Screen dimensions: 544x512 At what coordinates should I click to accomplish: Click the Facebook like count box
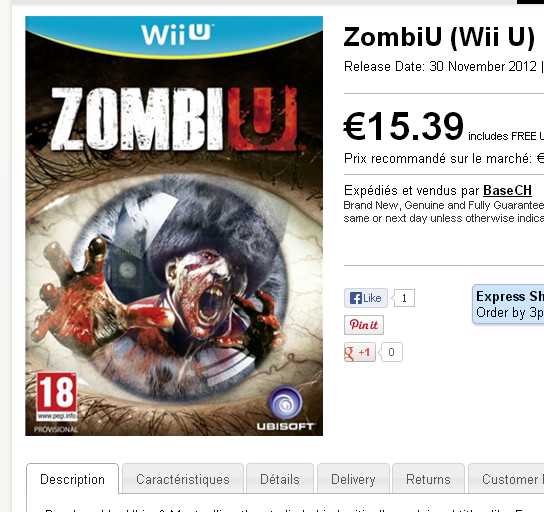(x=404, y=298)
